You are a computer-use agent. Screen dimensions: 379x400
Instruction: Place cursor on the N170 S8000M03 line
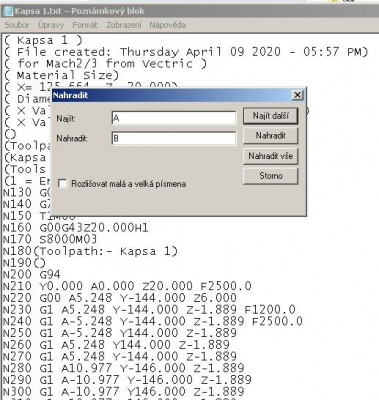point(50,239)
